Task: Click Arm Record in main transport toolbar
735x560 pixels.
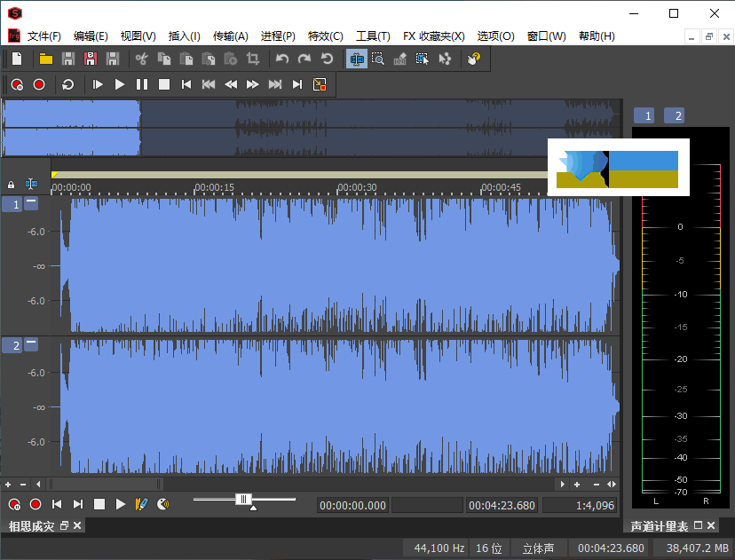Action: point(17,84)
